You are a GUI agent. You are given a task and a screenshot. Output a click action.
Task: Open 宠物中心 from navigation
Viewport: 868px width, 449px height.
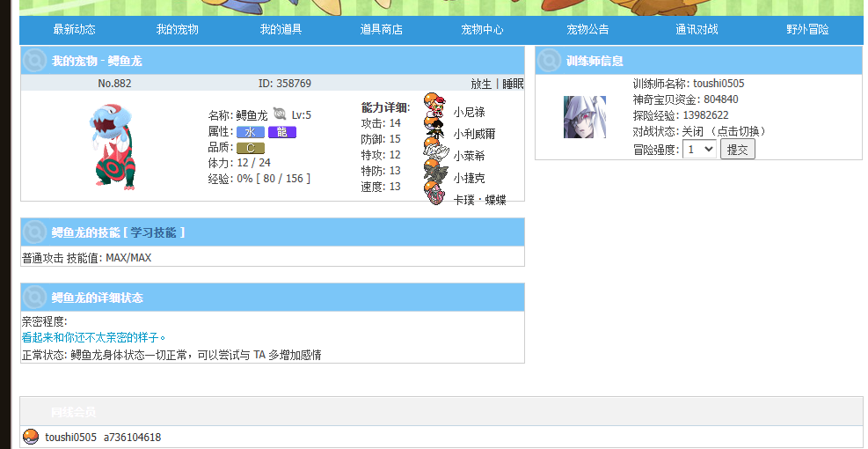pyautogui.click(x=482, y=29)
